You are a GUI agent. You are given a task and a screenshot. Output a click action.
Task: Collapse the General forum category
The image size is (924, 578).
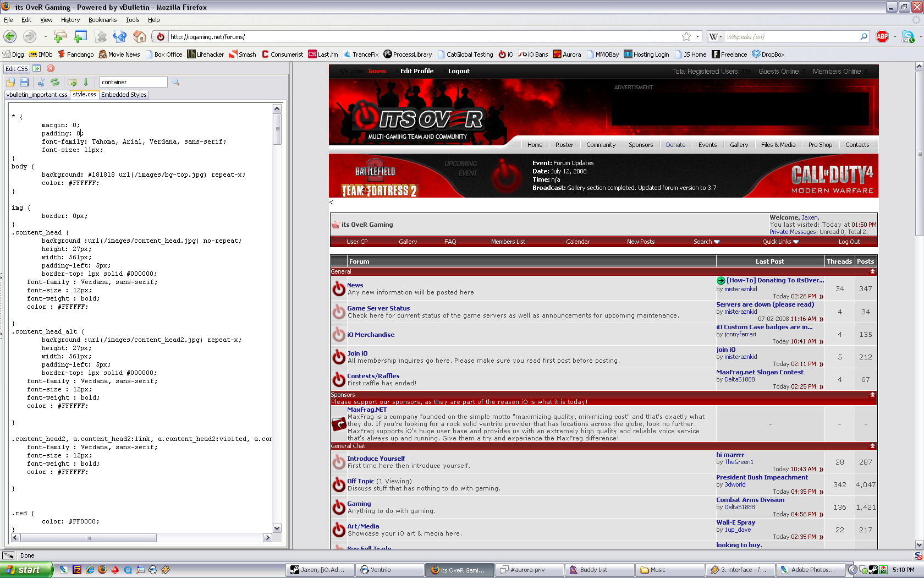[872, 272]
